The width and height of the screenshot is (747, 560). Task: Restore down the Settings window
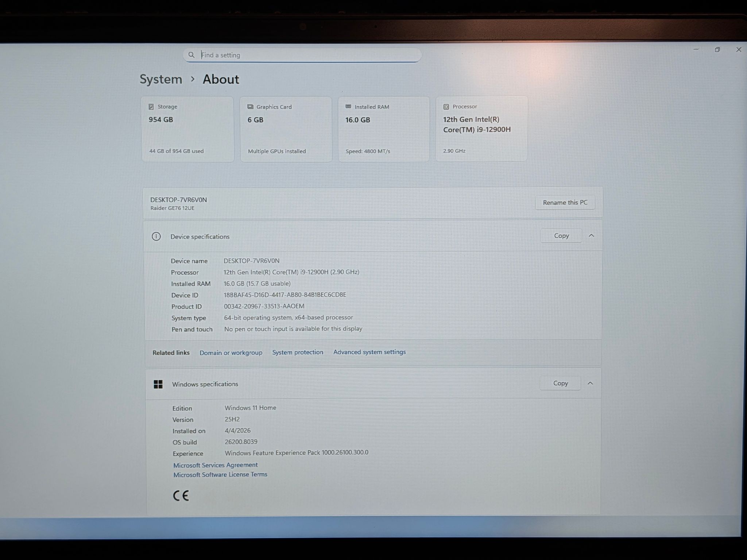[717, 50]
